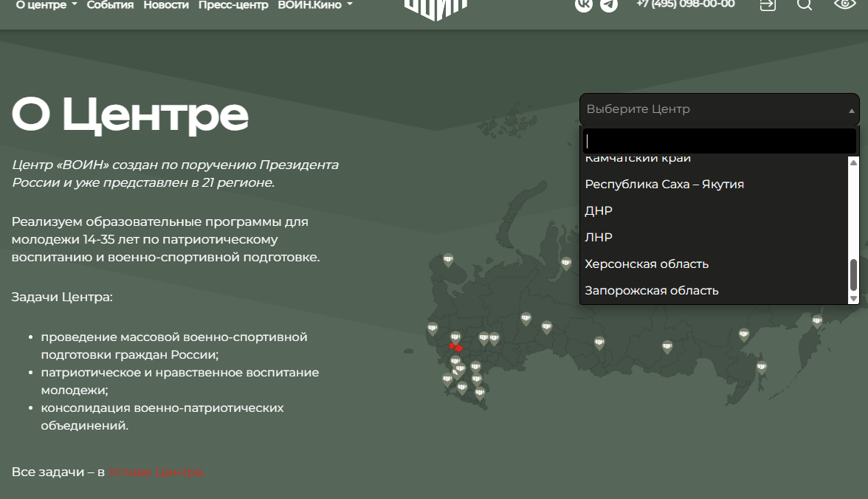Screen dimensions: 868x499
Task: Open the Пресс-центр page
Action: tap(233, 5)
